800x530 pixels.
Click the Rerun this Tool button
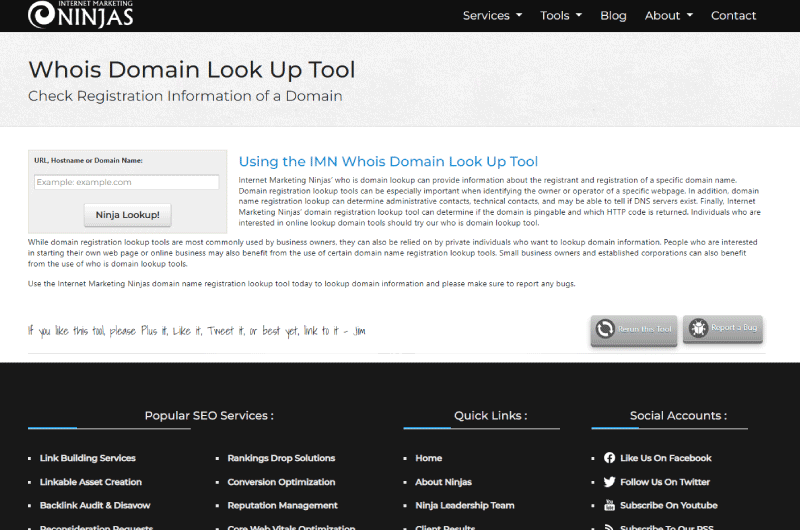634,330
